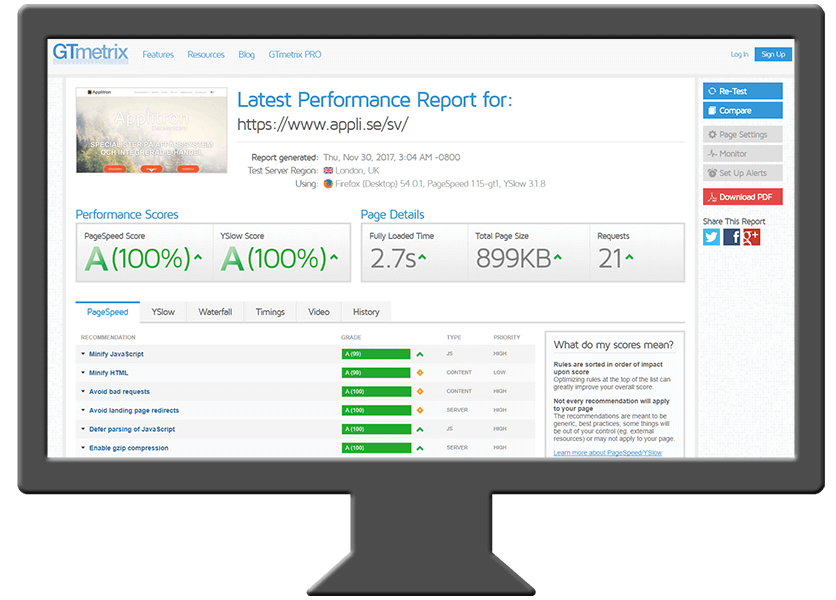Click the 21 requests value

coord(610,259)
